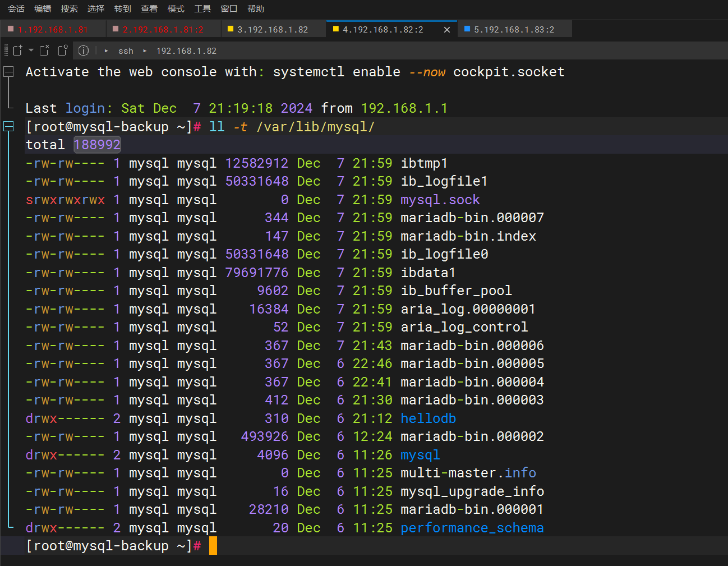Screen dimensions: 728x566
Task: Click the ib_logfile0 file name
Action: coord(444,254)
